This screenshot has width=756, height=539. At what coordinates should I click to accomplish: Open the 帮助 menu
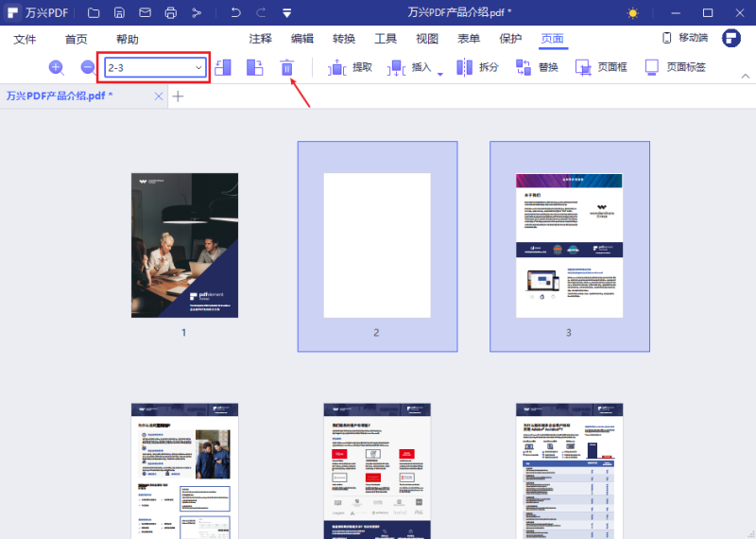[128, 39]
